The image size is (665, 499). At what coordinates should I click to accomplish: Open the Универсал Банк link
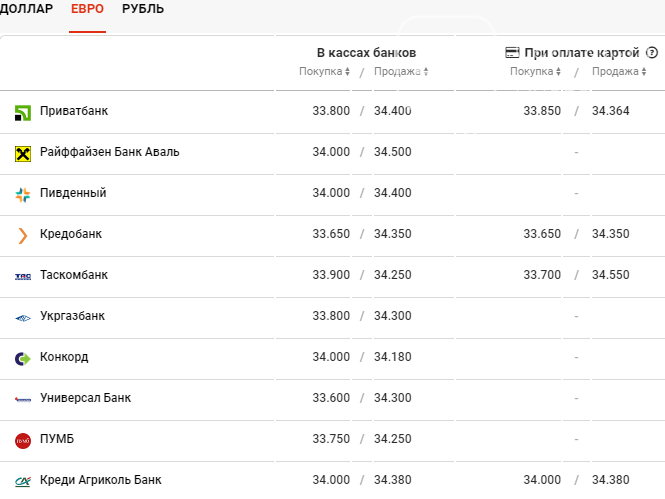click(x=86, y=398)
